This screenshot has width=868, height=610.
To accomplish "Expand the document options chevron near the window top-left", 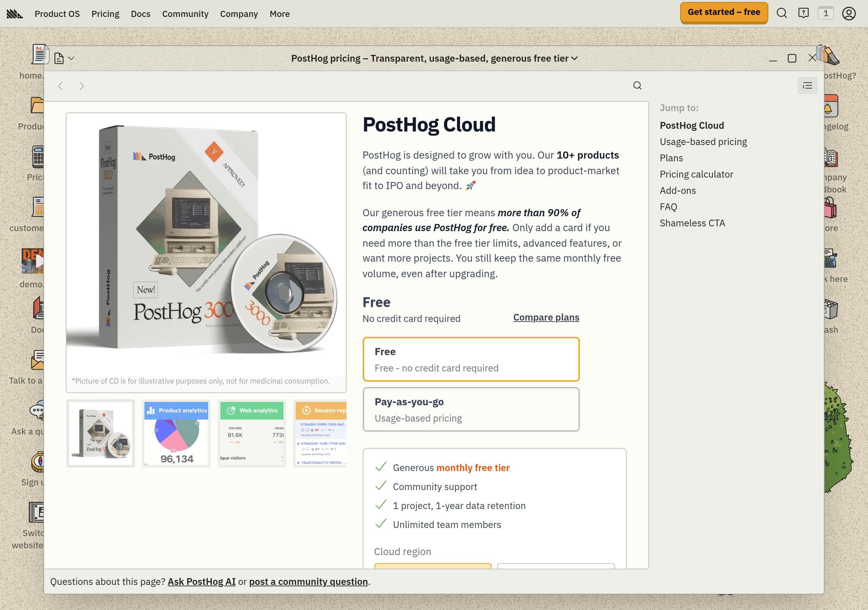I will tap(72, 58).
